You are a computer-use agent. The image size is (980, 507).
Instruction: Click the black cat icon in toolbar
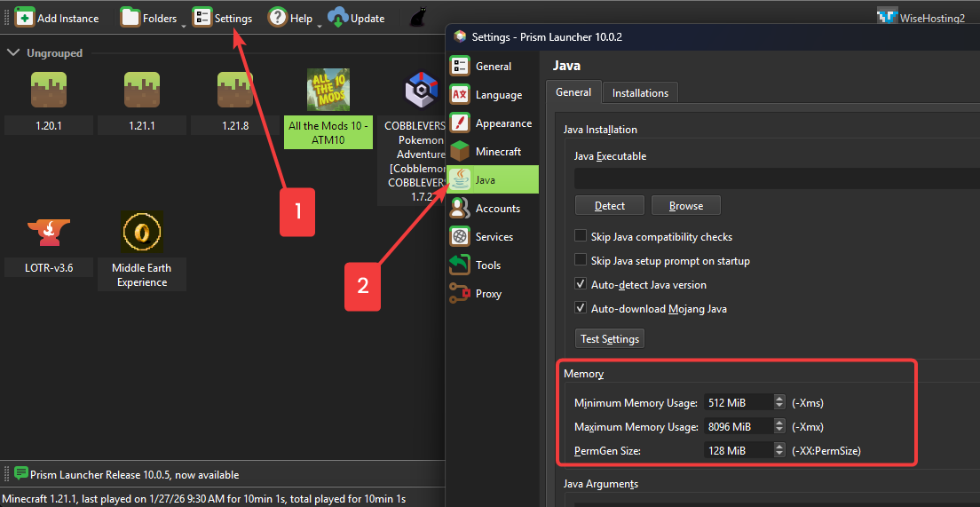(417, 18)
